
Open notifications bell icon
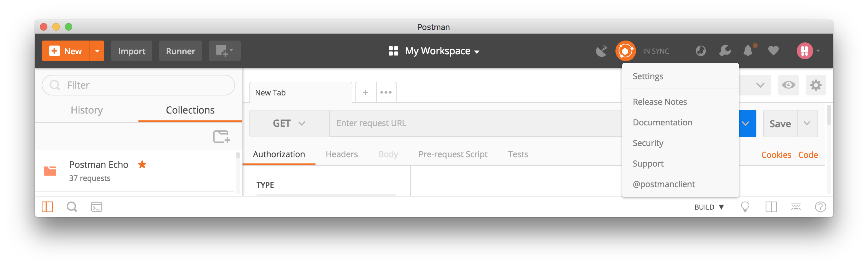[748, 51]
